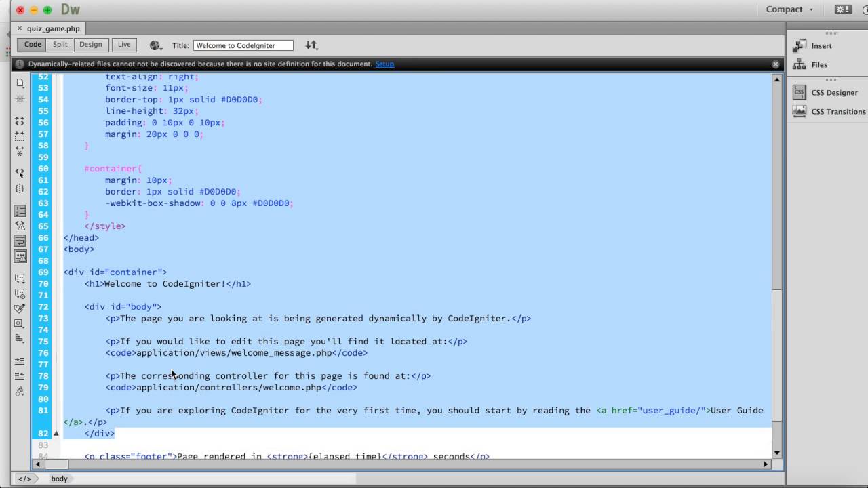Switch to Code view

click(x=33, y=45)
